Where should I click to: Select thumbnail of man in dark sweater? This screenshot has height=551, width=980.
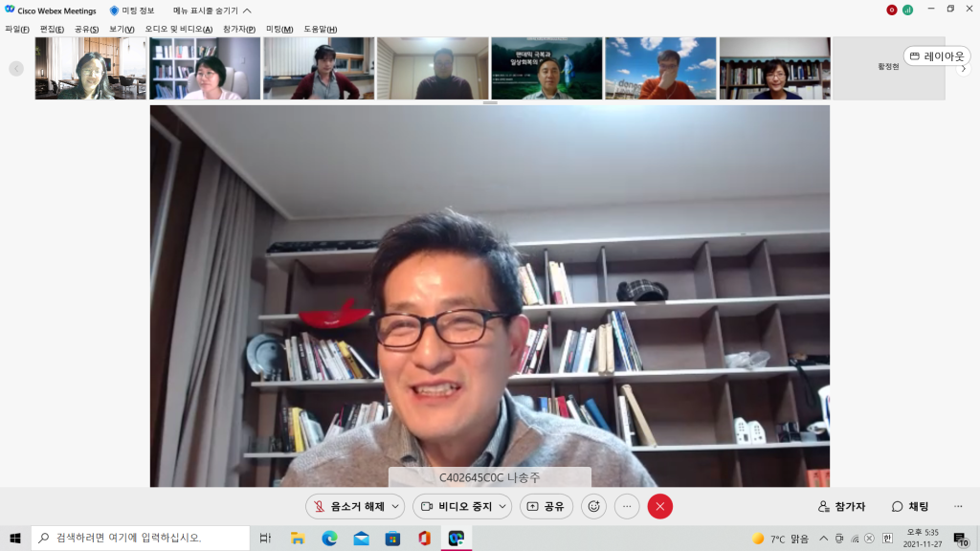[433, 68]
